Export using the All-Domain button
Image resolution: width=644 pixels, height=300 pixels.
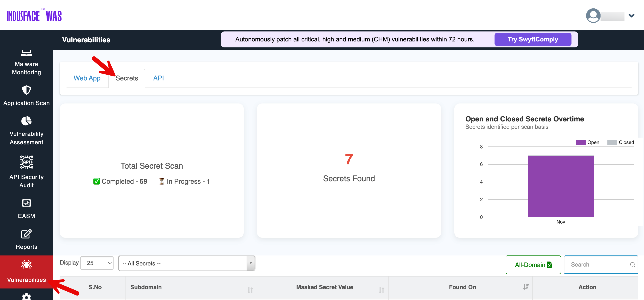[533, 265]
